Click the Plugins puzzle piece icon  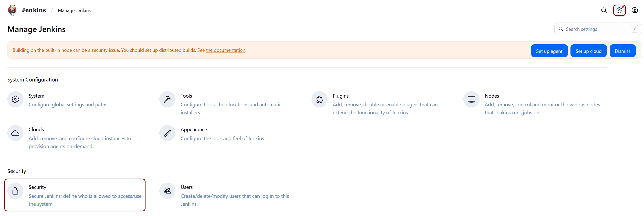319,99
